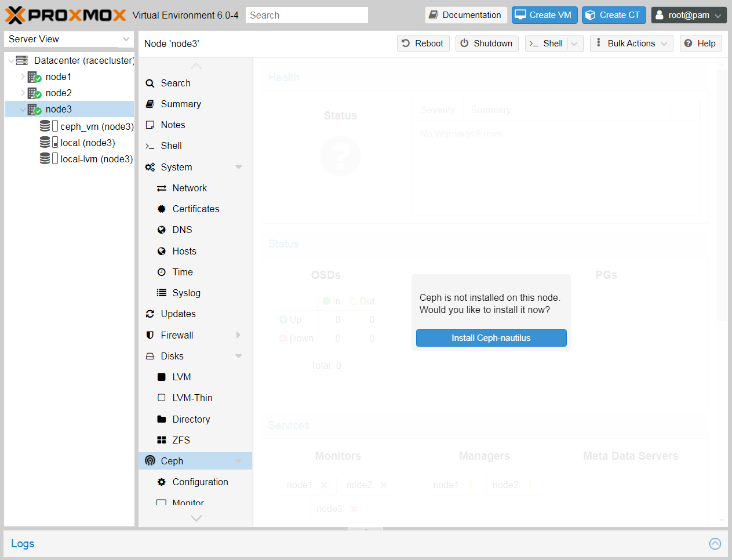
Task: Click the Certificates badge icon
Action: tap(162, 209)
